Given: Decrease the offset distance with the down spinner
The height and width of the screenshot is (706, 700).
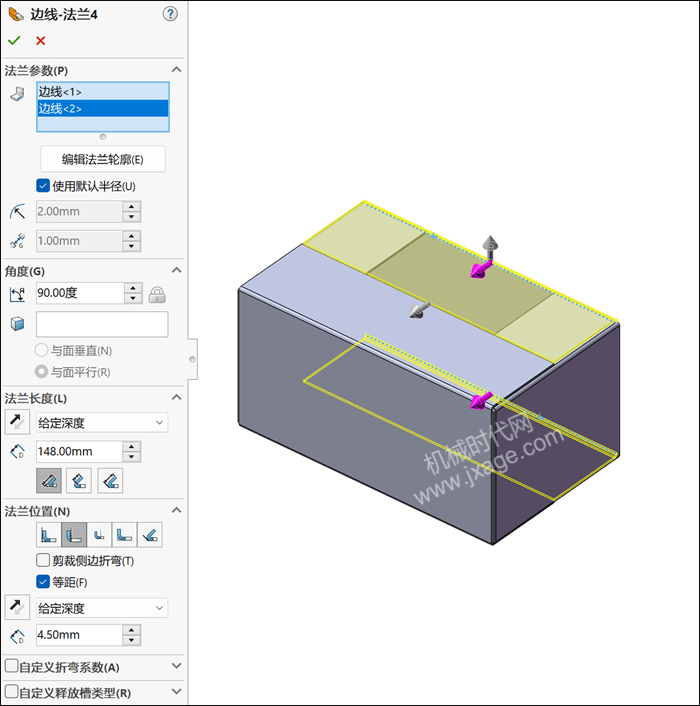Looking at the screenshot, I should pos(131,641).
